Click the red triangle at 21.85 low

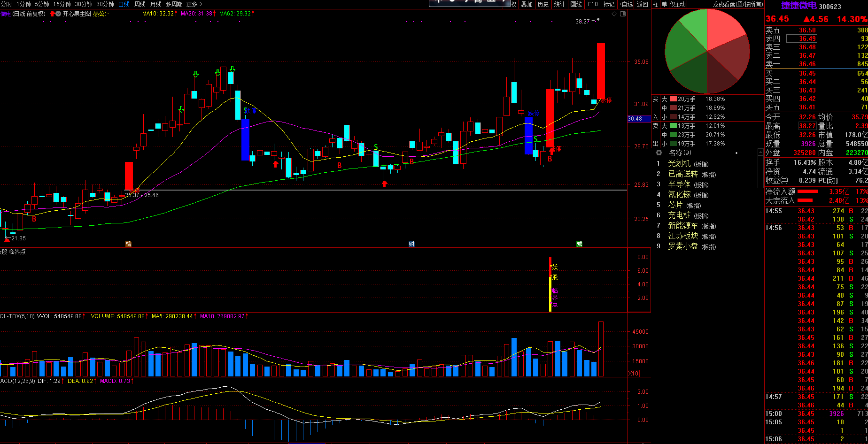point(7,239)
